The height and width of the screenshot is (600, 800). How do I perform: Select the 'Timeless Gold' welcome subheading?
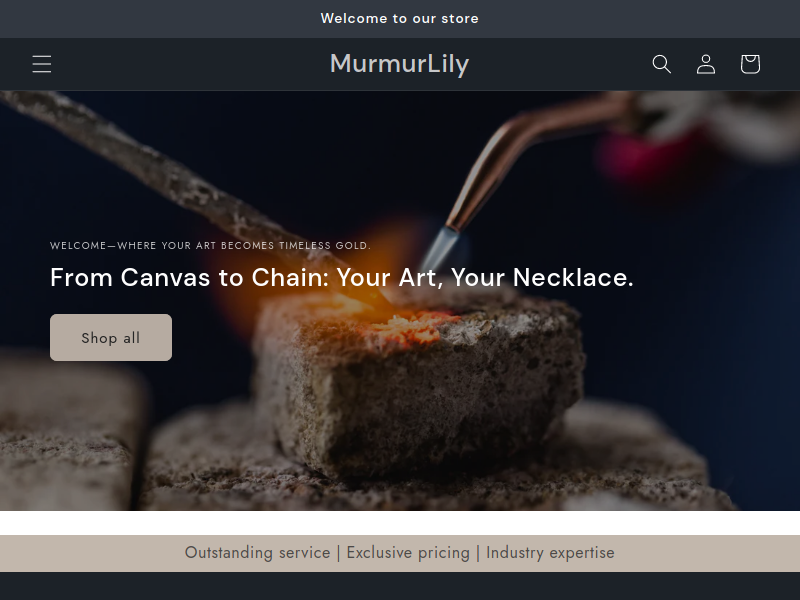point(210,245)
